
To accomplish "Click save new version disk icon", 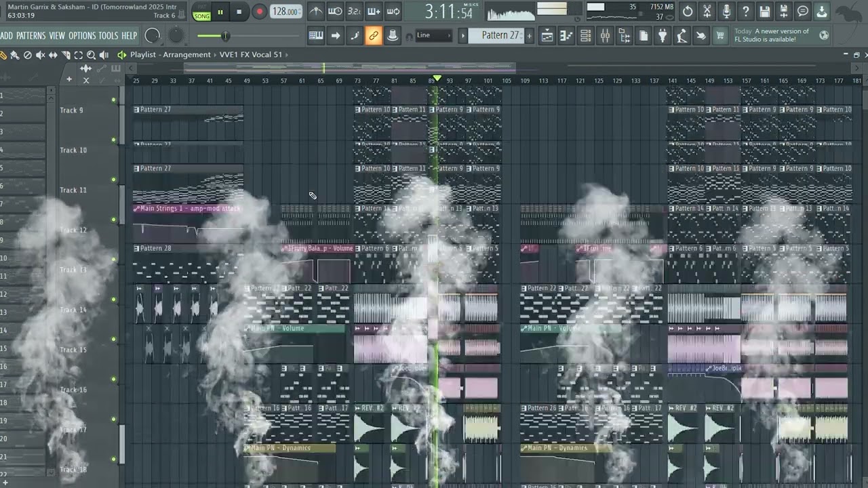I will click(x=783, y=12).
